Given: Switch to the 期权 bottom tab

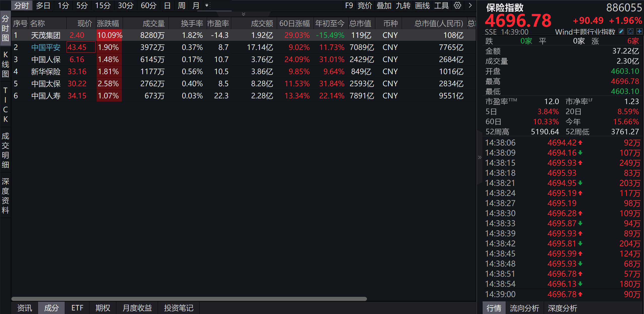Looking at the screenshot, I should tap(103, 308).
